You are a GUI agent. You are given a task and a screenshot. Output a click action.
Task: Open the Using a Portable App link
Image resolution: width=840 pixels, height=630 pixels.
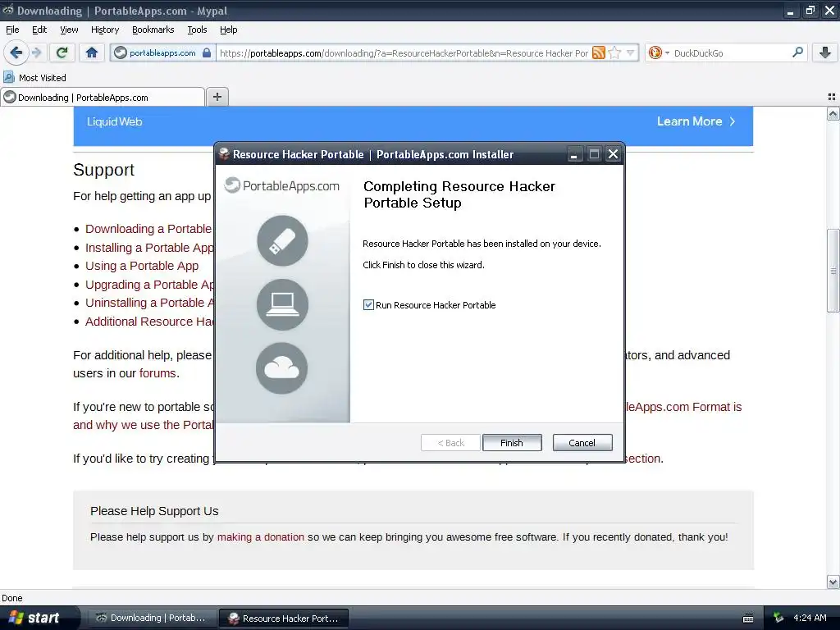click(142, 266)
